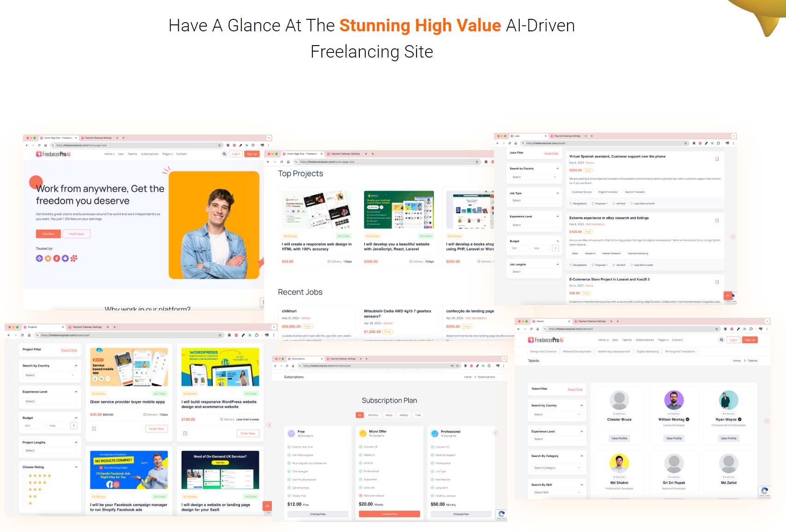The image size is (786, 532).
Task: Select Website Development category tab
Action: [577, 351]
